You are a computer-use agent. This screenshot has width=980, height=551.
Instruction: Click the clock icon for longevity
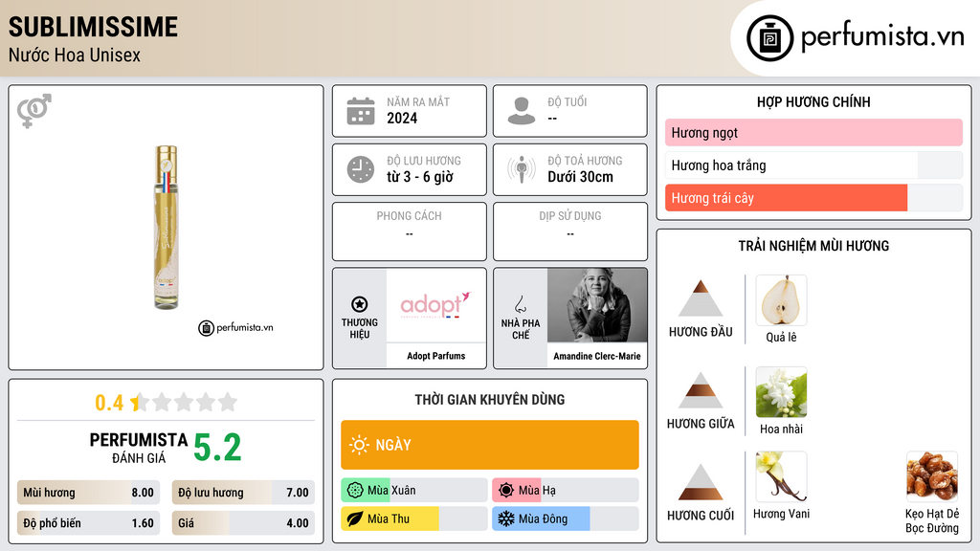[361, 169]
